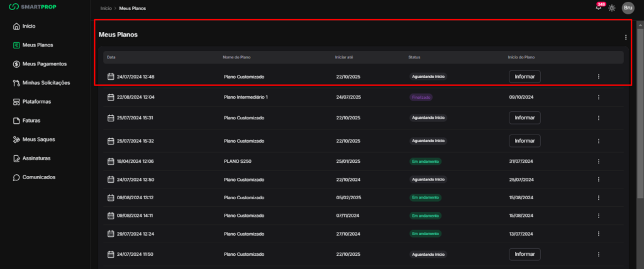The image size is (644, 269).
Task: Select Meus Pagamentos in sidebar
Action: tap(44, 64)
